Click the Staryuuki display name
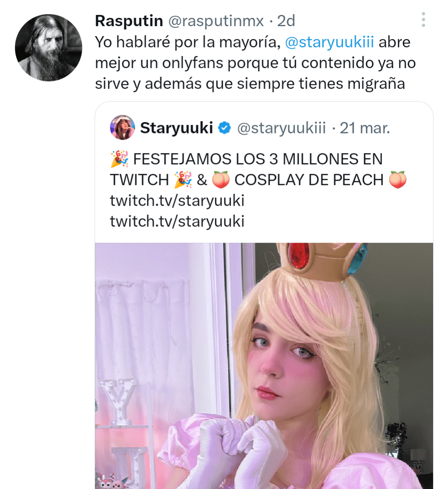 (x=176, y=128)
